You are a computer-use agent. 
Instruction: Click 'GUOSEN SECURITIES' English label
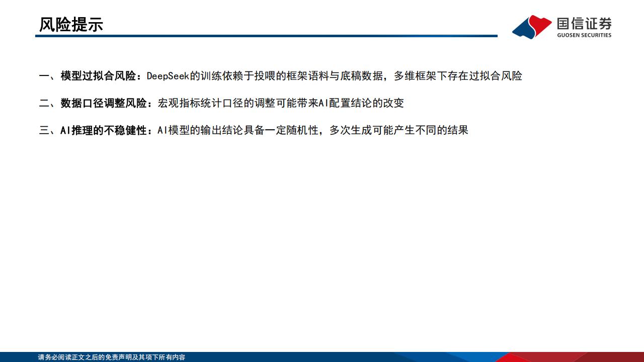(x=584, y=35)
